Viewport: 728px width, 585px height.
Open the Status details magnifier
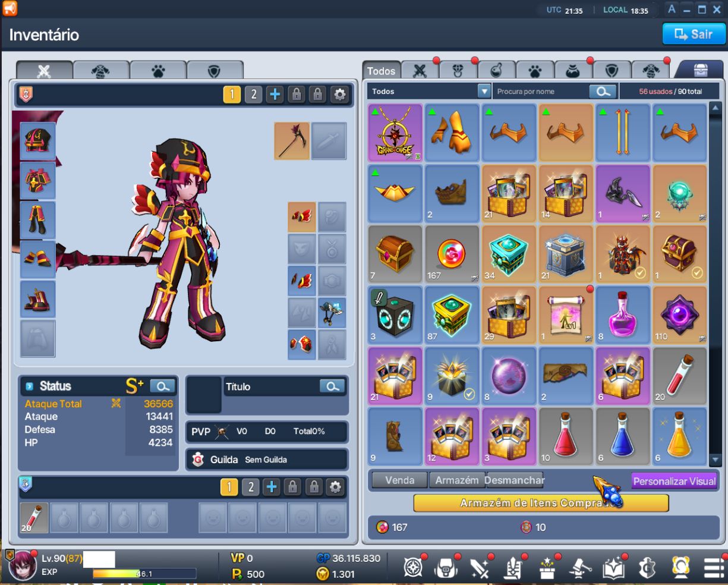point(162,386)
